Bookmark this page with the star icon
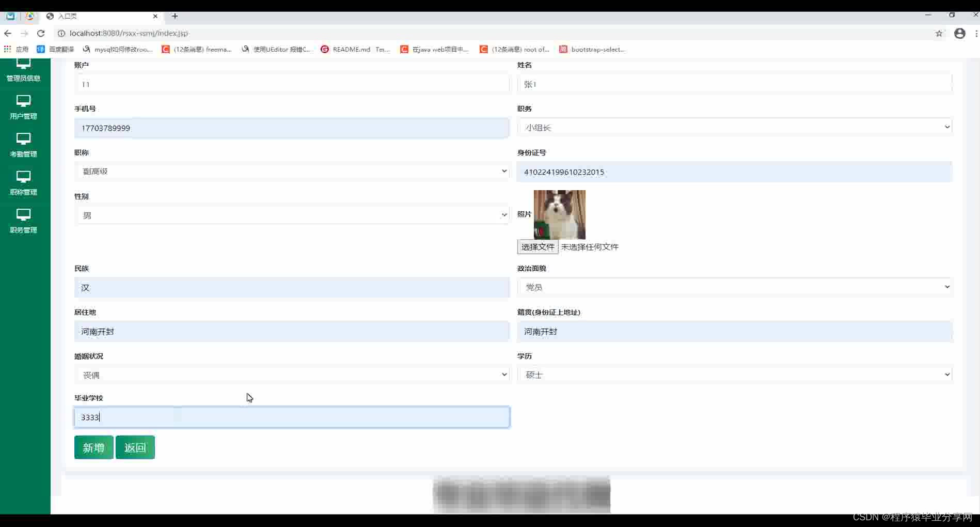Viewport: 980px width, 527px height. click(x=939, y=33)
